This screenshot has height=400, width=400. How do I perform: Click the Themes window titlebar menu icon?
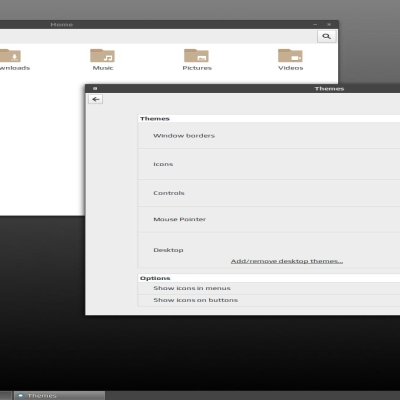95,88
